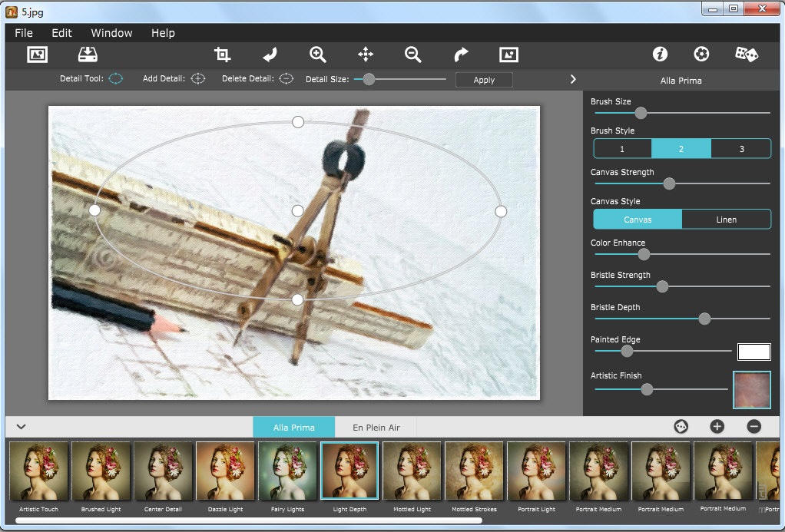The image size is (785, 532).
Task: Click the dice randomize icon
Action: pyautogui.click(x=747, y=55)
